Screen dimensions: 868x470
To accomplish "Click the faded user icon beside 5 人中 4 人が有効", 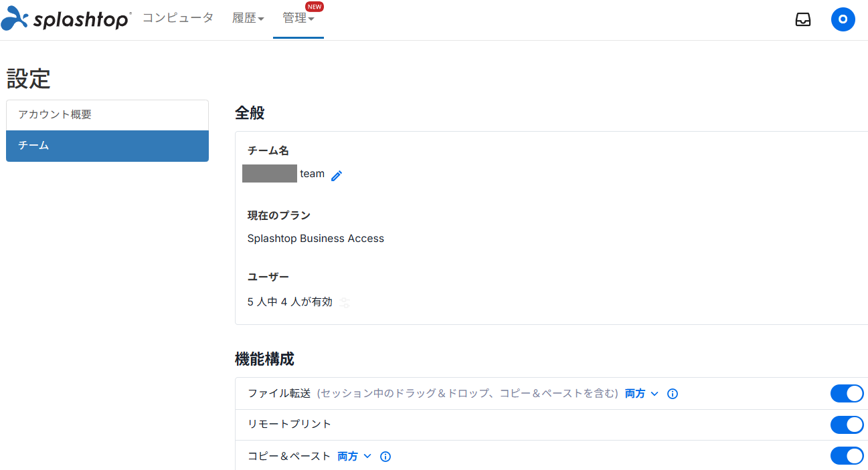I will [345, 302].
